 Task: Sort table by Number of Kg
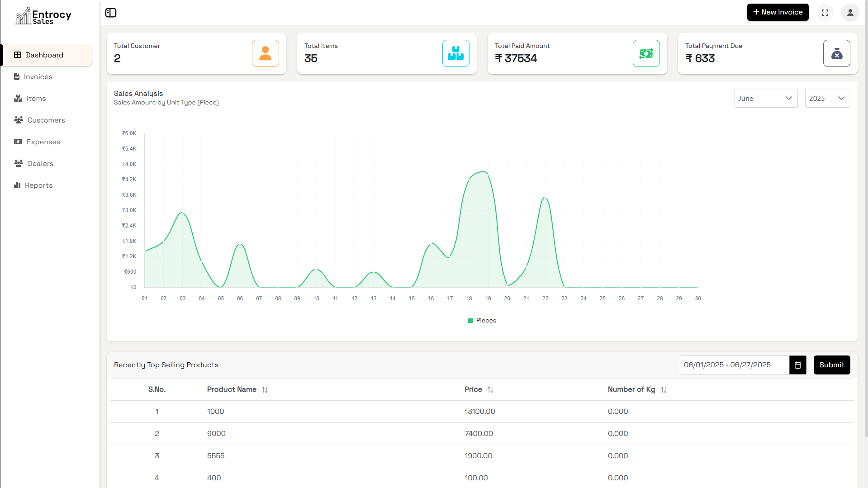pyautogui.click(x=664, y=390)
